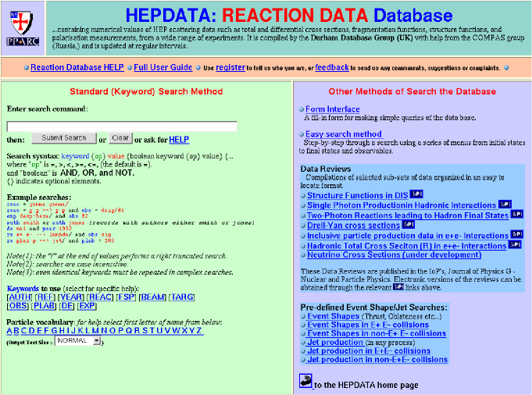The height and width of the screenshot is (395, 532).
Task: Select the TARG keyword help
Action: point(182,297)
